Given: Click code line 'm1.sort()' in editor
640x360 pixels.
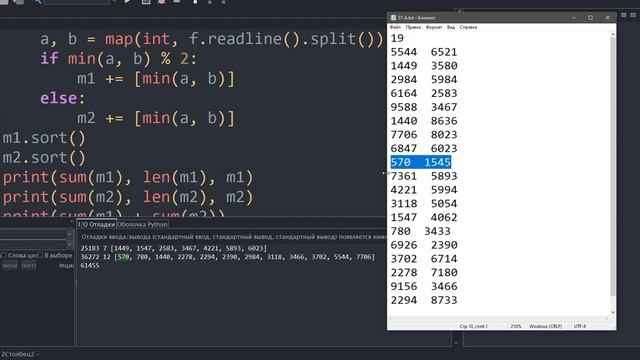Looking at the screenshot, I should point(44,138).
